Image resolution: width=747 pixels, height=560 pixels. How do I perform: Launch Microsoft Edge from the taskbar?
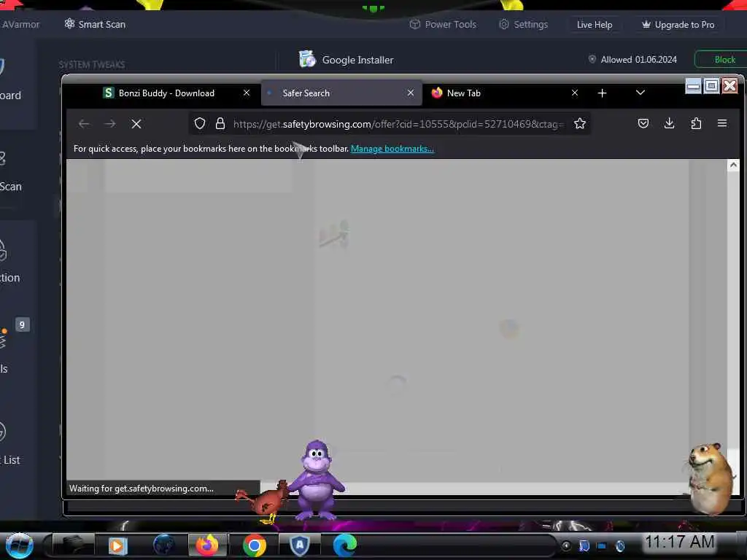tap(345, 545)
